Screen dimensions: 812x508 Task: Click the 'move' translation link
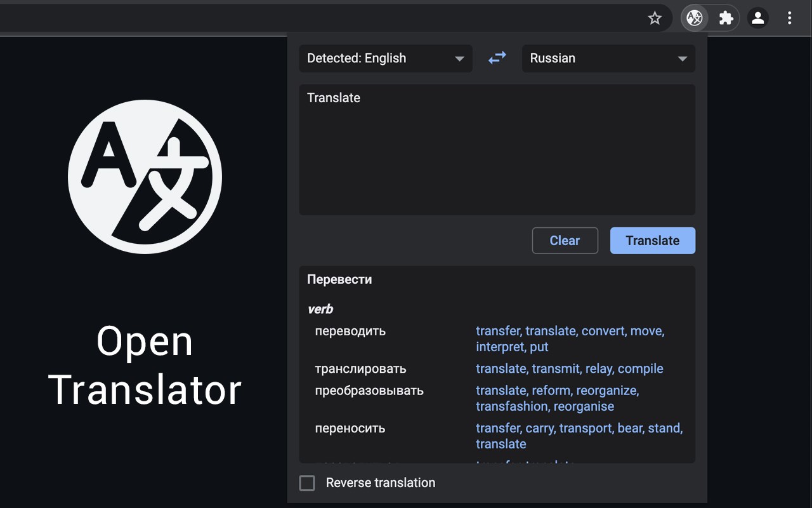coord(646,331)
